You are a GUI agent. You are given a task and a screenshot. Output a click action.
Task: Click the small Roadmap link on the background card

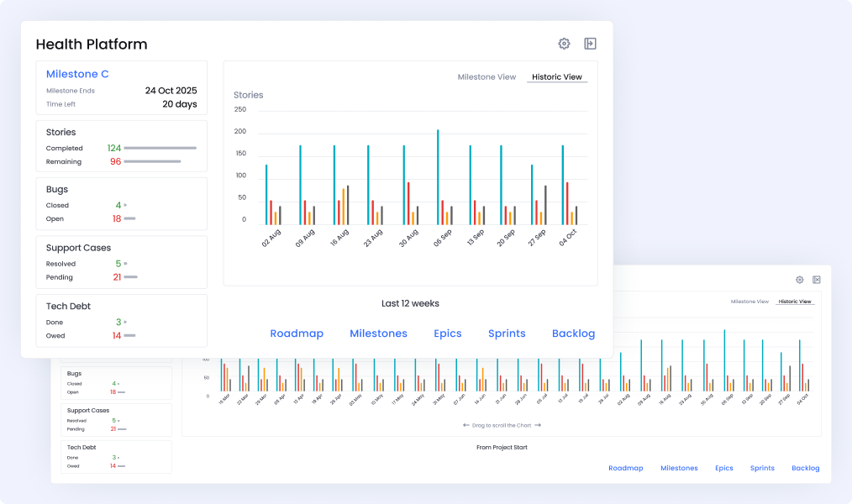[625, 468]
